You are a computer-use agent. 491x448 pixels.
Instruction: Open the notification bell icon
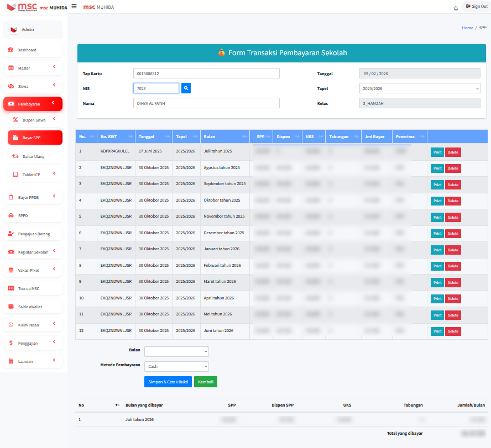pyautogui.click(x=456, y=8)
